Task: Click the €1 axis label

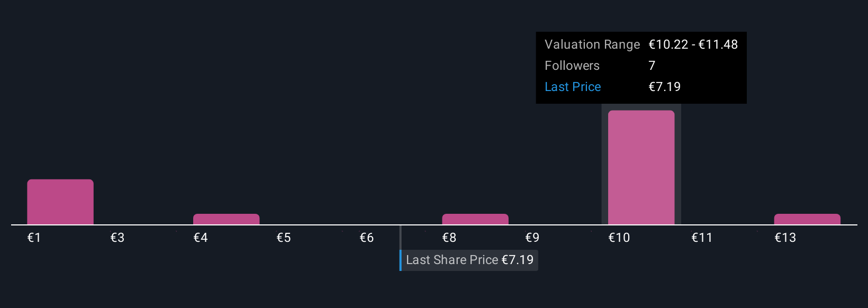Action: click(x=34, y=238)
